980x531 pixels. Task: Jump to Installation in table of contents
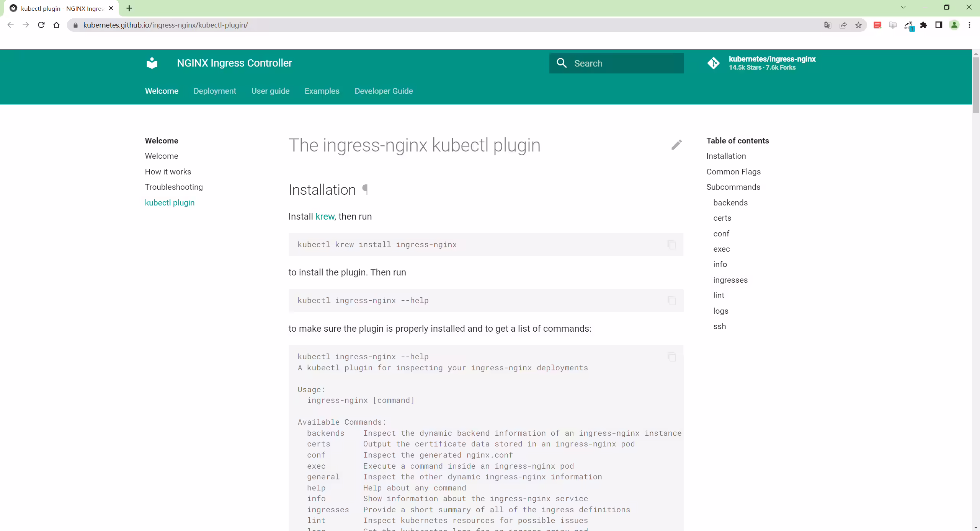(x=726, y=156)
